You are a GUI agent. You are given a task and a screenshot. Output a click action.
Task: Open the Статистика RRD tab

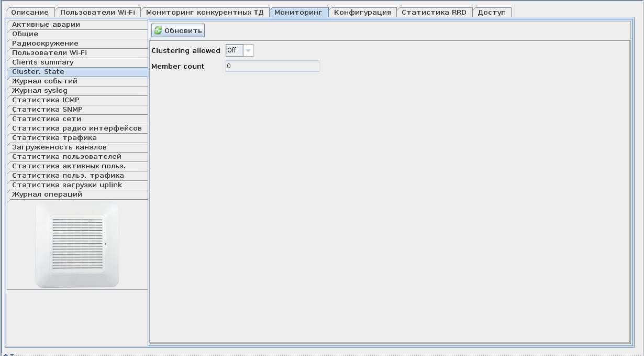pyautogui.click(x=434, y=12)
